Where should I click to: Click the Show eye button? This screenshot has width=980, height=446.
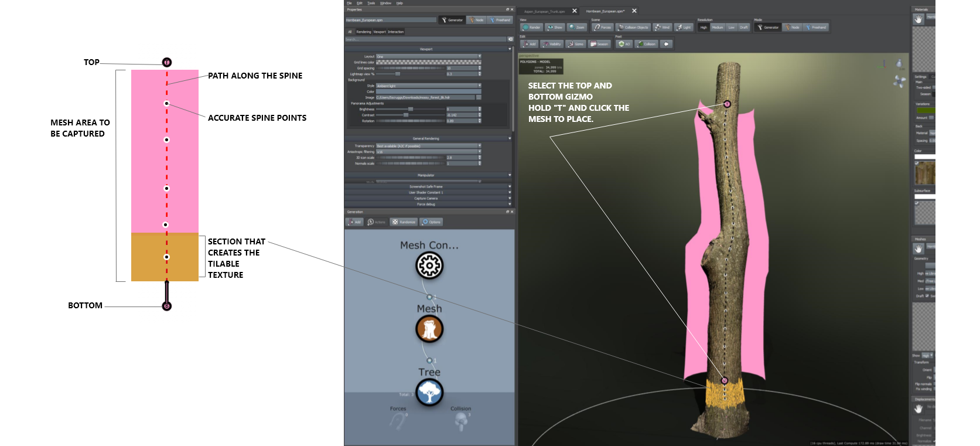pyautogui.click(x=555, y=27)
